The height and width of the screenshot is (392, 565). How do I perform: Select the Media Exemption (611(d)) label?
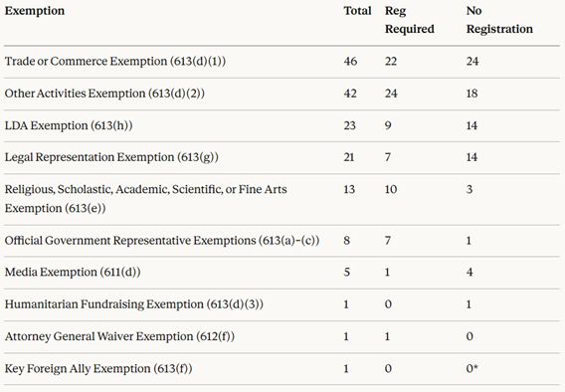[x=73, y=272]
